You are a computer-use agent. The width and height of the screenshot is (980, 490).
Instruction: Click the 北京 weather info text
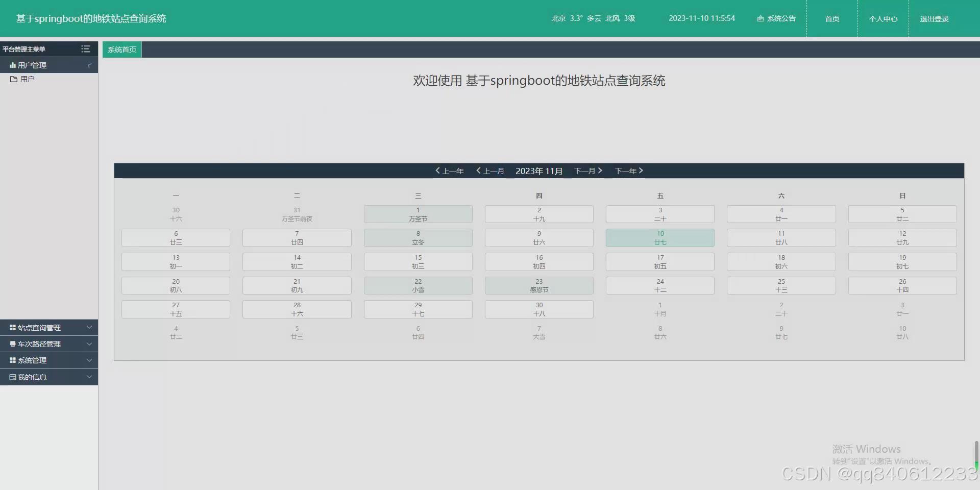(x=593, y=18)
